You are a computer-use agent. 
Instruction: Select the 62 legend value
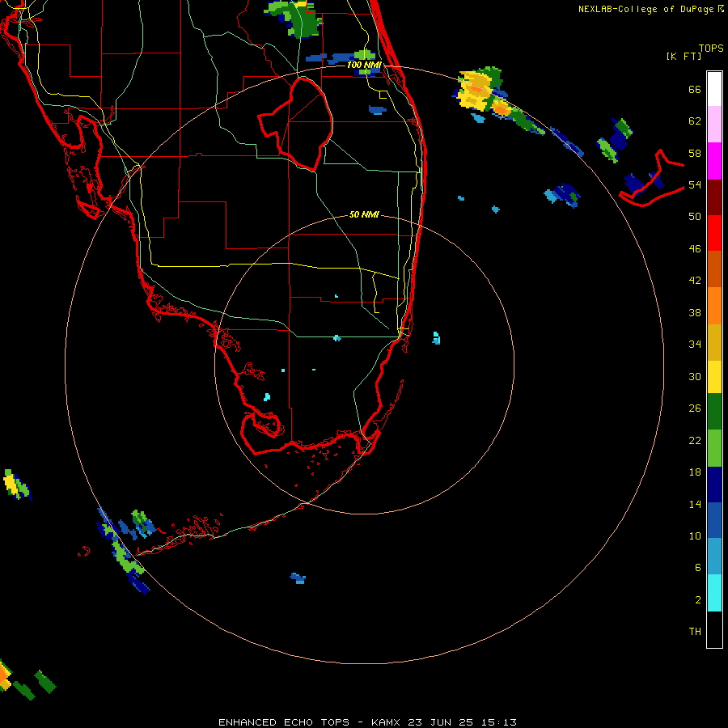[695, 121]
